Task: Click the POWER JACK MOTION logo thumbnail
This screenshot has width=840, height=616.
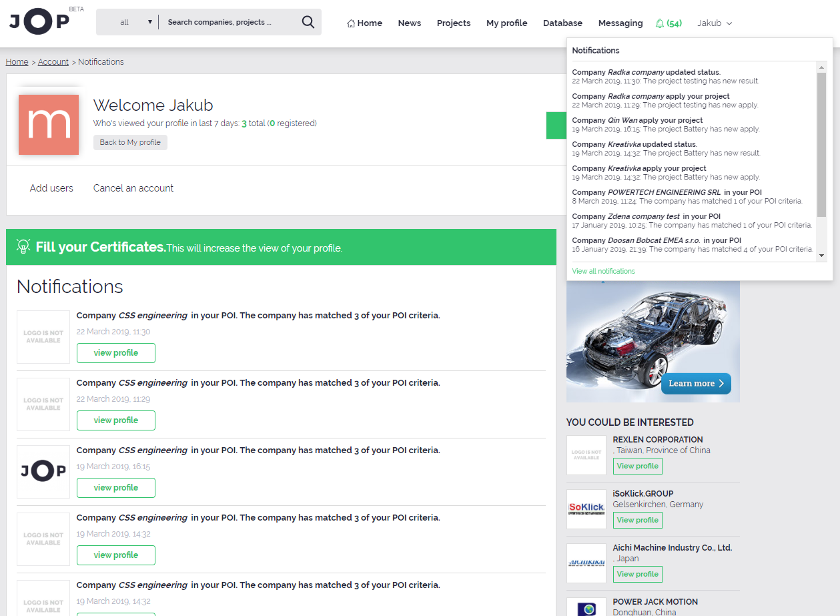Action: (586, 607)
